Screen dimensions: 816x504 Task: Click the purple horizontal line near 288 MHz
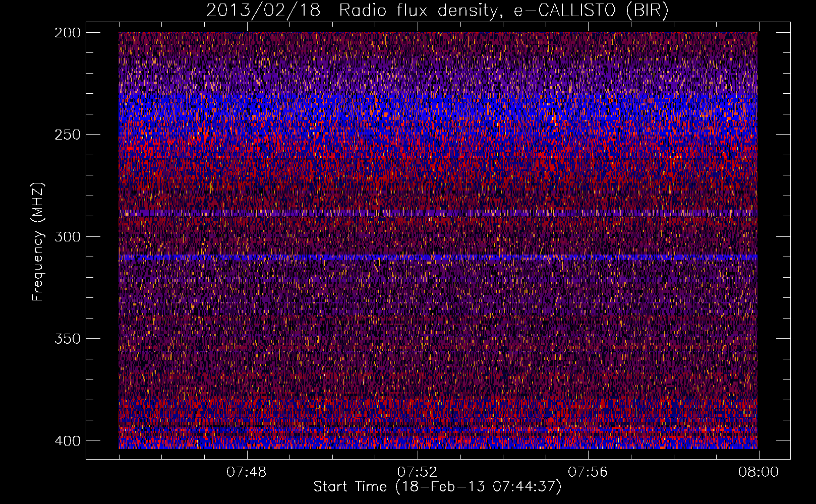coord(438,213)
